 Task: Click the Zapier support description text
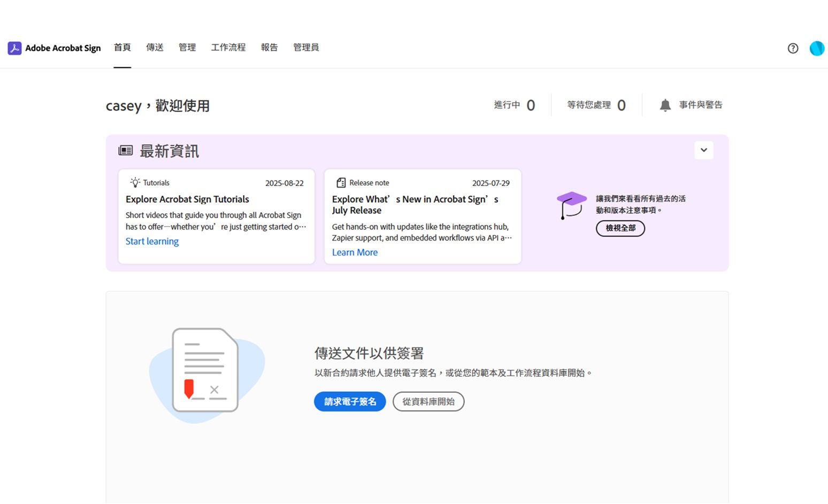tap(422, 232)
